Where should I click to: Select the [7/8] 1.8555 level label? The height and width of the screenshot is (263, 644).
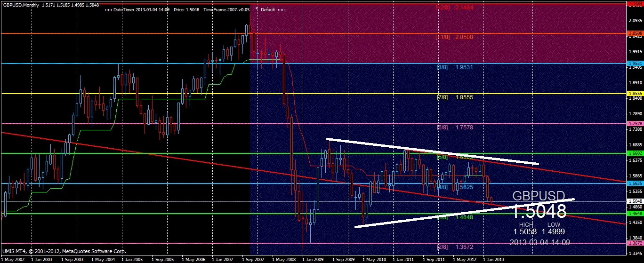pos(455,97)
